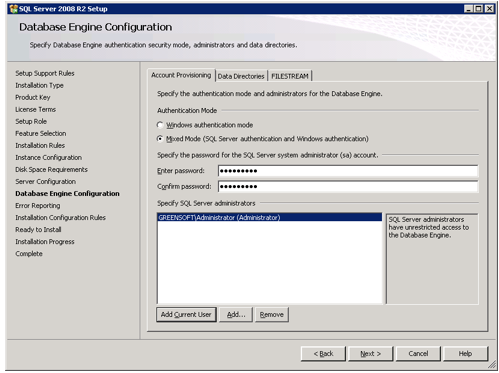This screenshot has height=373, width=499.
Task: Click Complete step in sidebar
Action: [29, 254]
